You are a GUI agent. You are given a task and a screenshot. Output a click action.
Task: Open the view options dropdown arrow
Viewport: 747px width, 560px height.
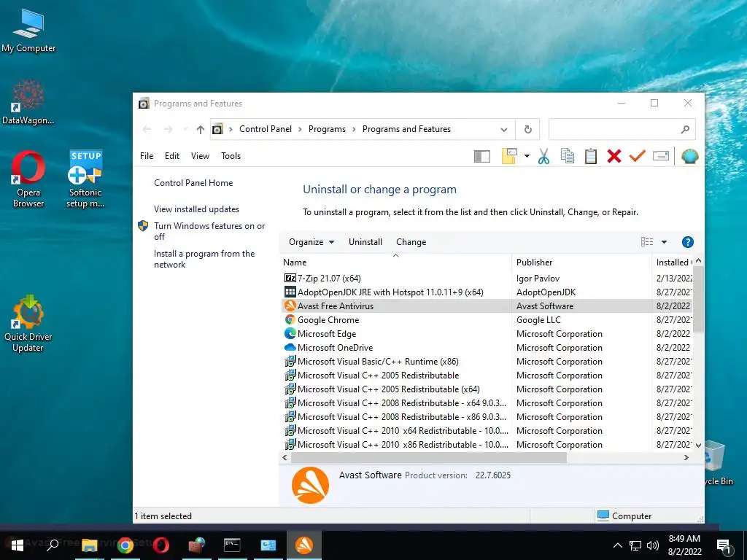tap(664, 242)
